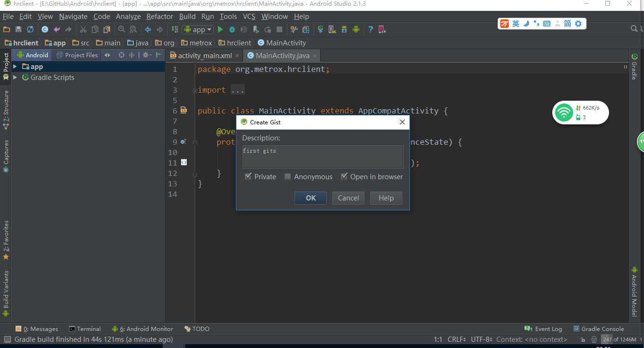Open SDK Manager android download icon

coord(344,29)
